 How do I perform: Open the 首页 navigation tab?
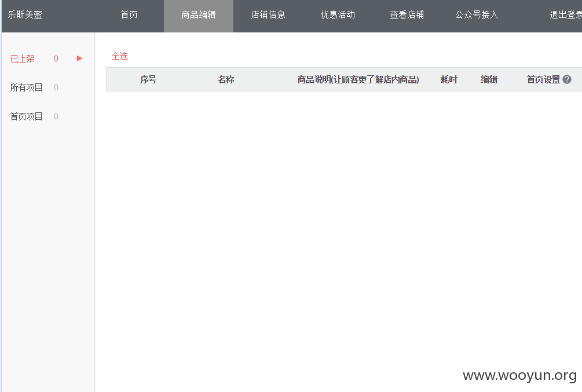tap(129, 15)
